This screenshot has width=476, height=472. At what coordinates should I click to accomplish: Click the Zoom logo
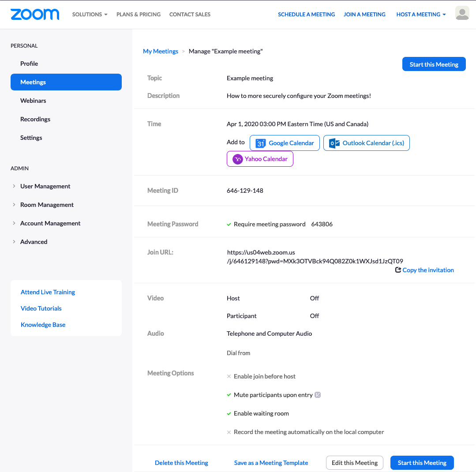click(x=35, y=14)
